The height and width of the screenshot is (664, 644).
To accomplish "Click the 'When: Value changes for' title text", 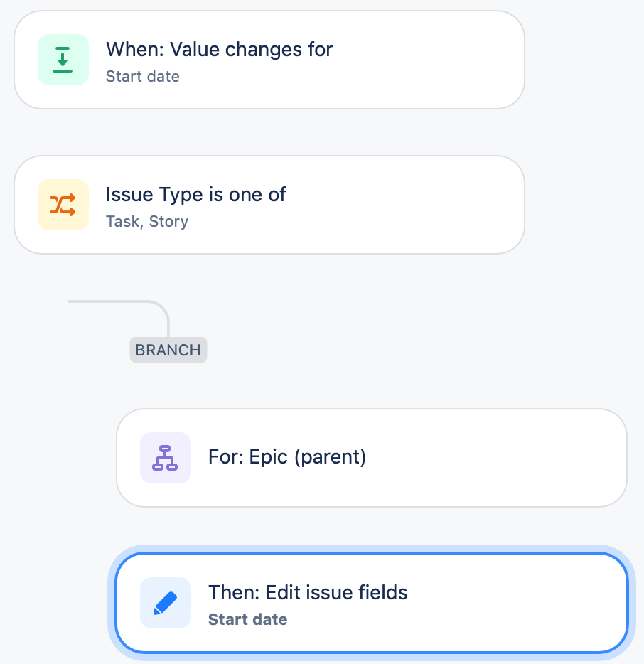I will click(x=219, y=49).
